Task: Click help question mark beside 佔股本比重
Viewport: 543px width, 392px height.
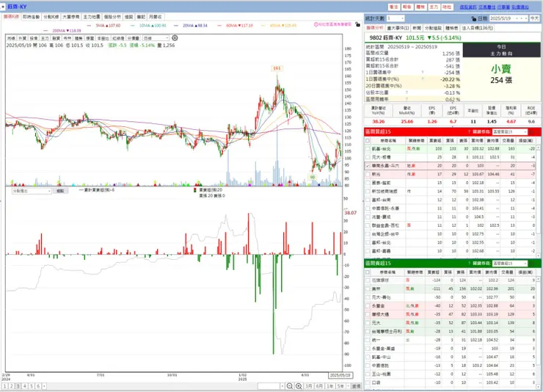Action: 407,92
